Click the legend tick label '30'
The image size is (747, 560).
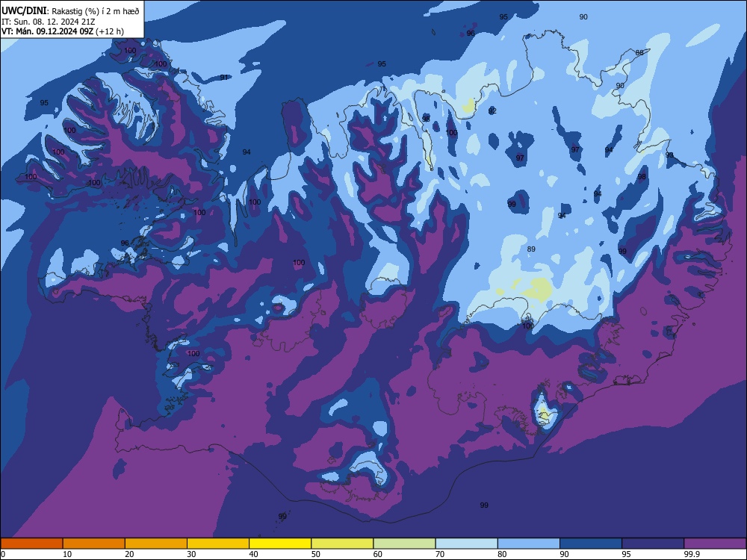click(x=191, y=554)
